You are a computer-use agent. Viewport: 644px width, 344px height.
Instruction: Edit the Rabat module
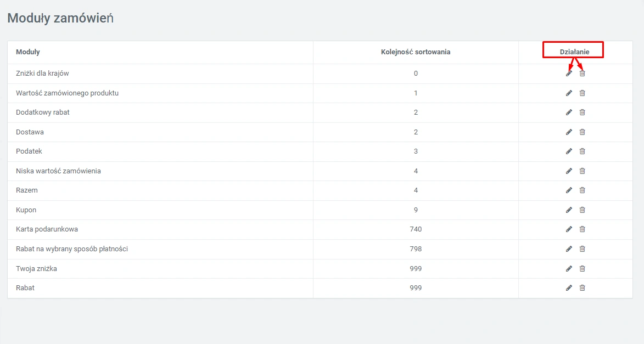pyautogui.click(x=569, y=288)
